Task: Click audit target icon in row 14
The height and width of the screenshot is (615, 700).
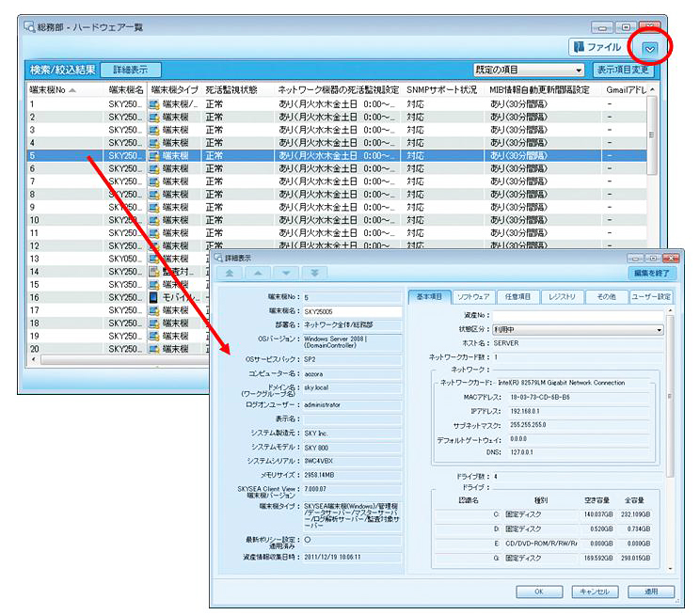Action: click(155, 272)
